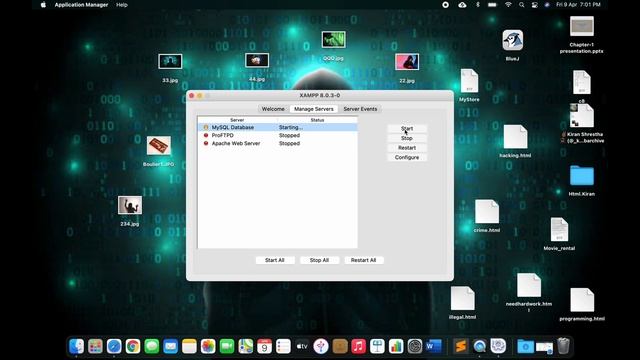This screenshot has height=360, width=640.
Task: Open Trash from the dock
Action: pyautogui.click(x=563, y=346)
